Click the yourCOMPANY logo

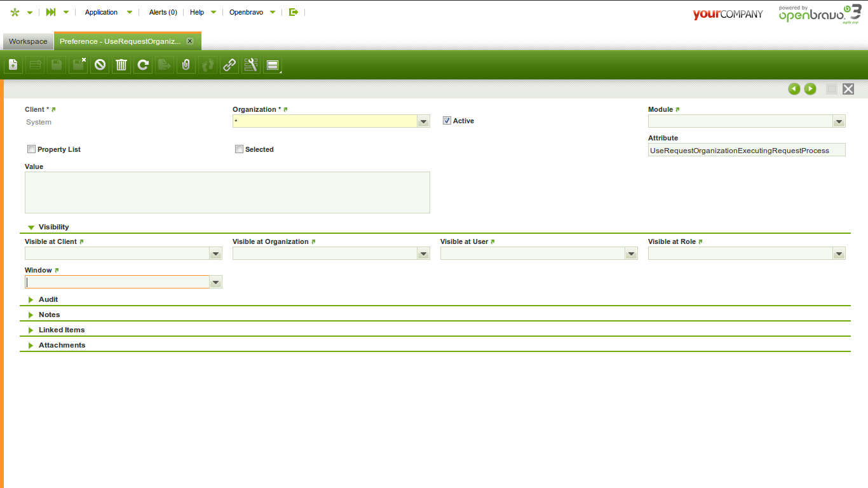728,14
